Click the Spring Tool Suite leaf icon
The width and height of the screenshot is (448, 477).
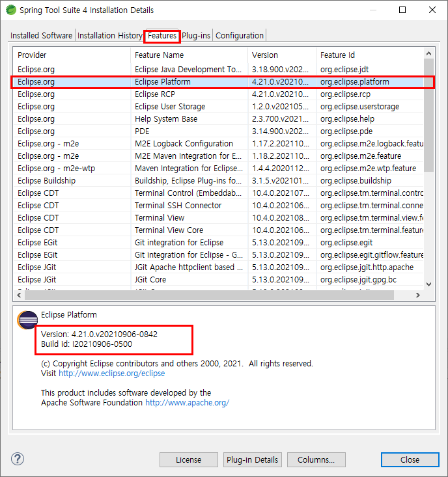[x=11, y=10]
